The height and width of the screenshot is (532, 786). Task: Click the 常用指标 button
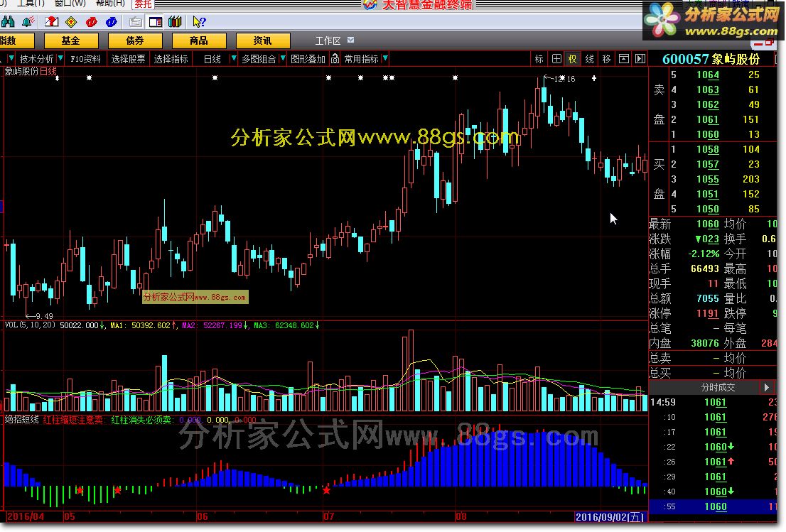pos(362,59)
